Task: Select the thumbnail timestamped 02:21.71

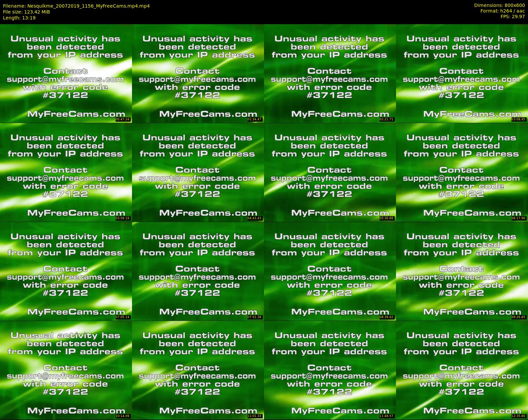Action: [330, 73]
